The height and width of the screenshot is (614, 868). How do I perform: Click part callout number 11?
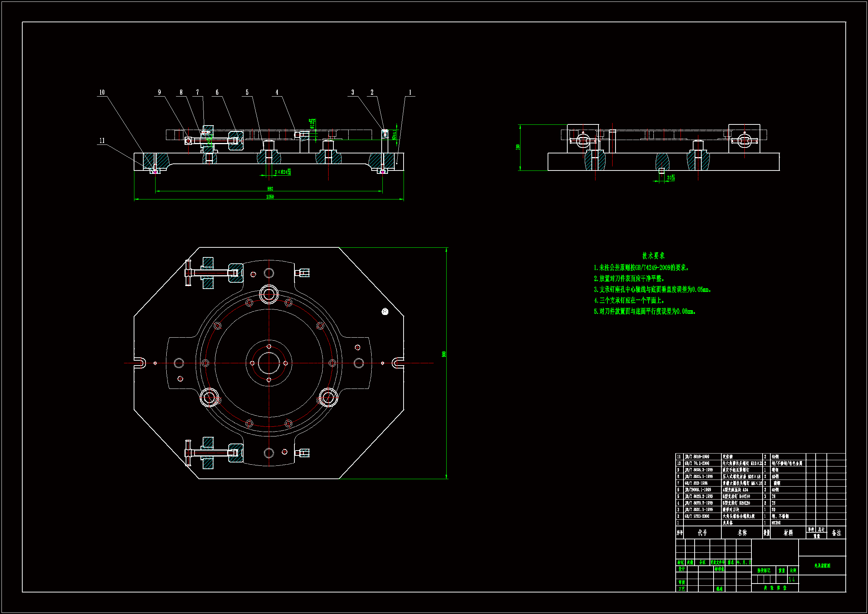coord(102,141)
